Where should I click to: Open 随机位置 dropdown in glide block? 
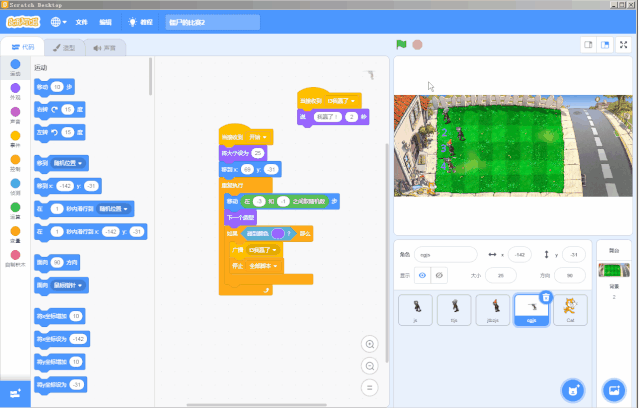(x=114, y=209)
